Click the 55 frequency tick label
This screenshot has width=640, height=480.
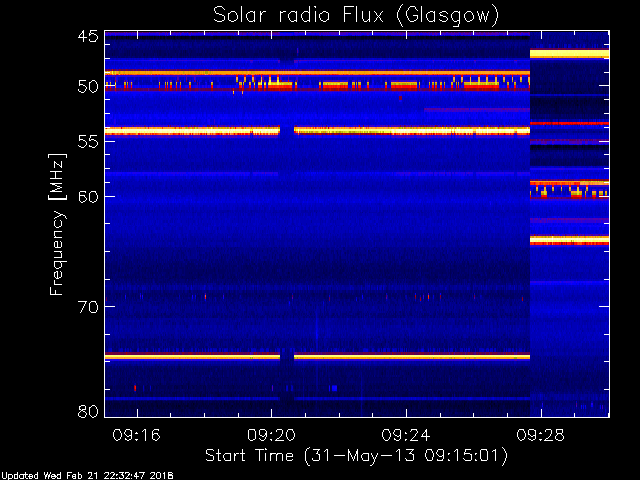(88, 142)
